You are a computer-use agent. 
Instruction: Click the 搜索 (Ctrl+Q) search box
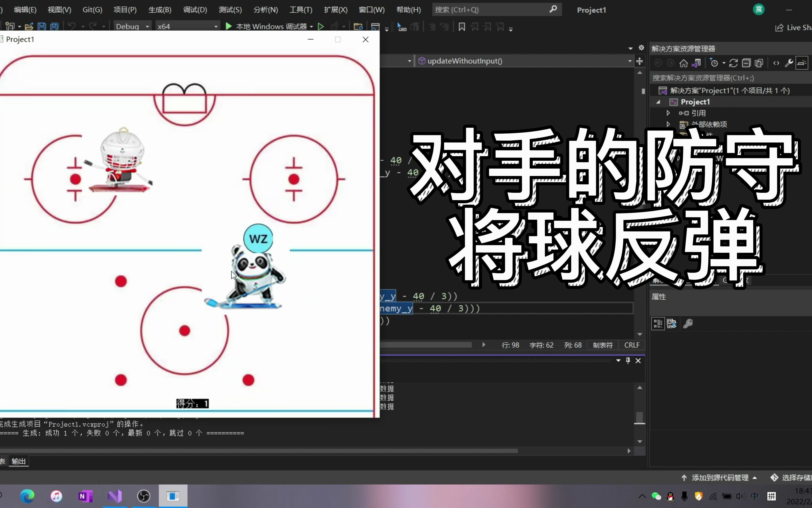[x=497, y=9]
